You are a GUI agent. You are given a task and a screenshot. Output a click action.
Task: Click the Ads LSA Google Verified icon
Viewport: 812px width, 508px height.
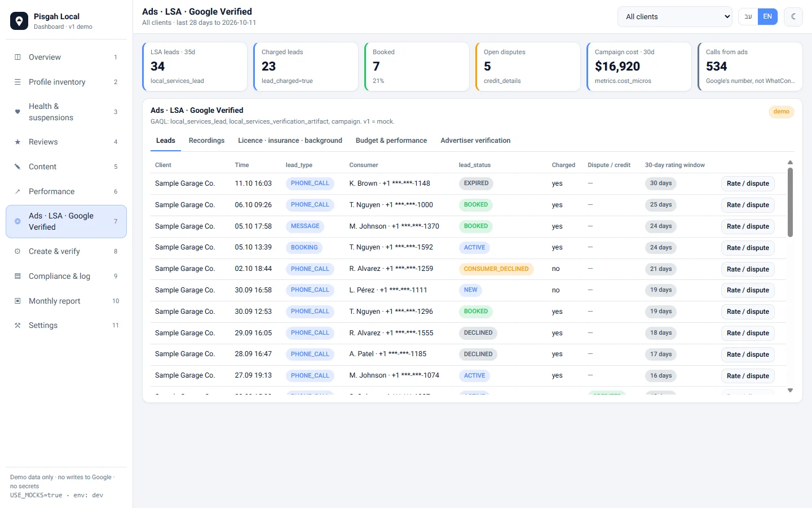pos(17,221)
